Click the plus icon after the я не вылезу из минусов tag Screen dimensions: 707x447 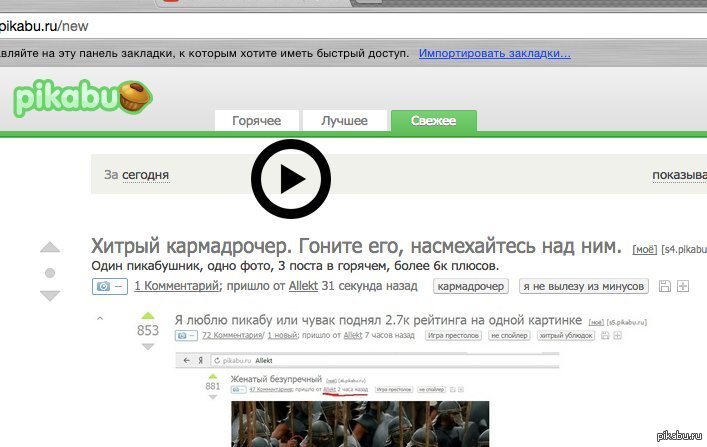(683, 286)
